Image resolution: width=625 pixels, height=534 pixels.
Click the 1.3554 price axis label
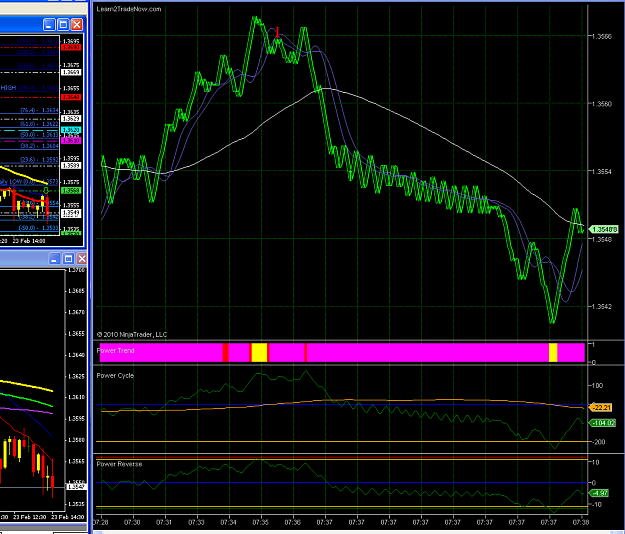click(601, 171)
